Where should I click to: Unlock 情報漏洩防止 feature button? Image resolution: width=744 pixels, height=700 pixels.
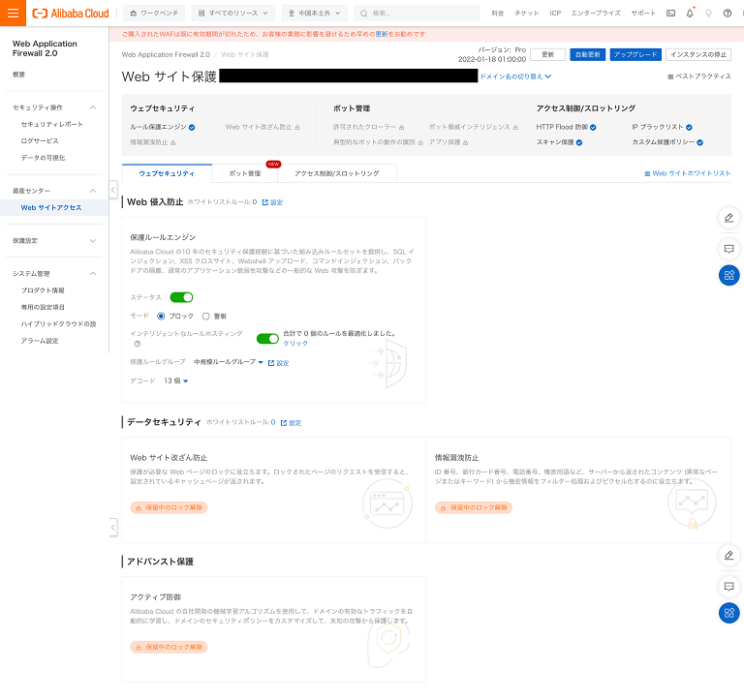click(x=474, y=507)
